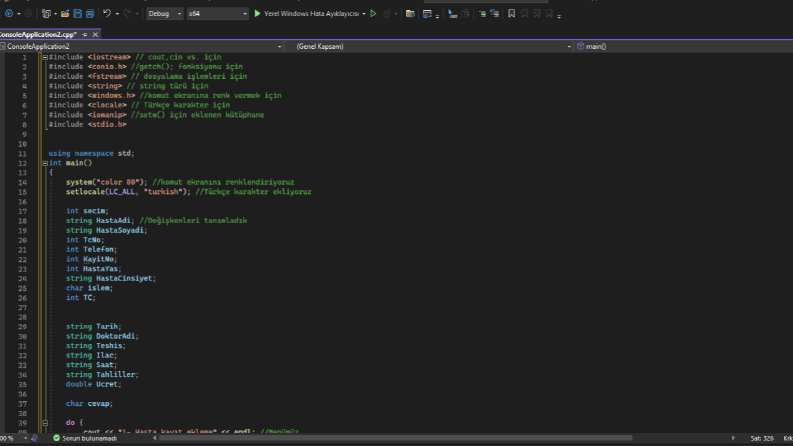The height and width of the screenshot is (446, 793).
Task: Click the purple icon beside the zoom percentage
Action: (x=34, y=438)
